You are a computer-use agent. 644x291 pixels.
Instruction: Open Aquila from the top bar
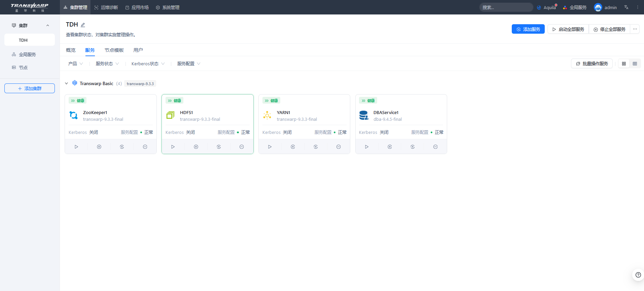click(547, 7)
